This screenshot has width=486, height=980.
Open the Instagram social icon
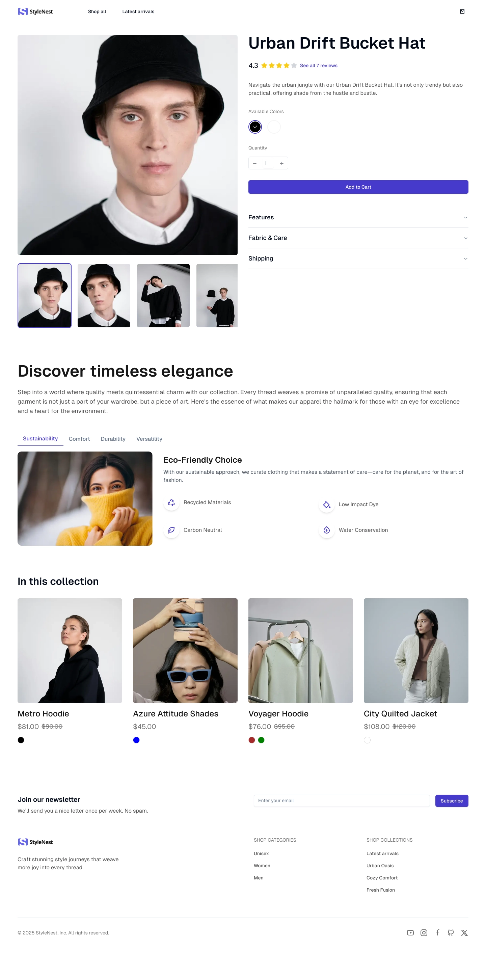(x=424, y=932)
